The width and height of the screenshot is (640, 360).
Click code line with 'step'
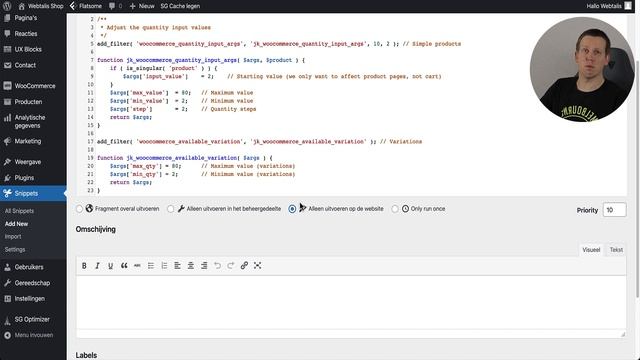coord(183,109)
